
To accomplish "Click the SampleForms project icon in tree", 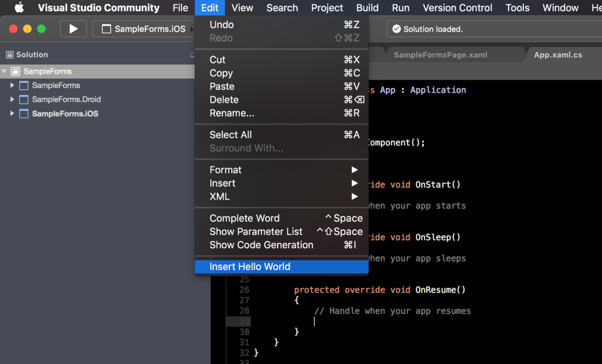I will 24,86.
